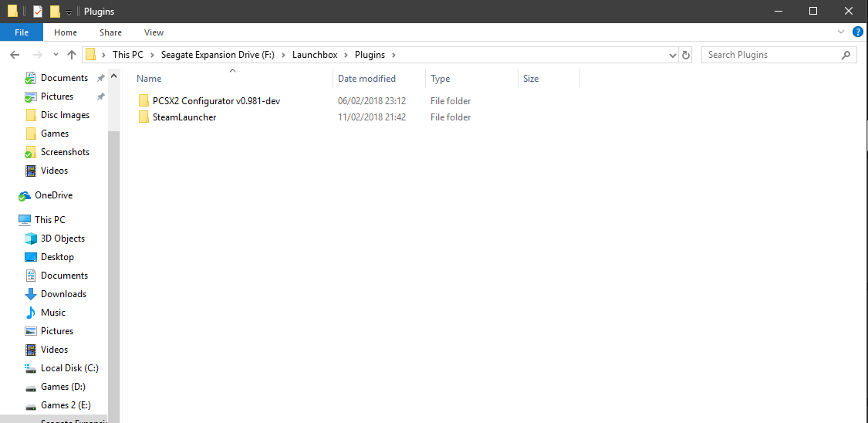Screen dimensions: 868x423
Task: Select the SteamLauncher folder
Action: point(184,117)
